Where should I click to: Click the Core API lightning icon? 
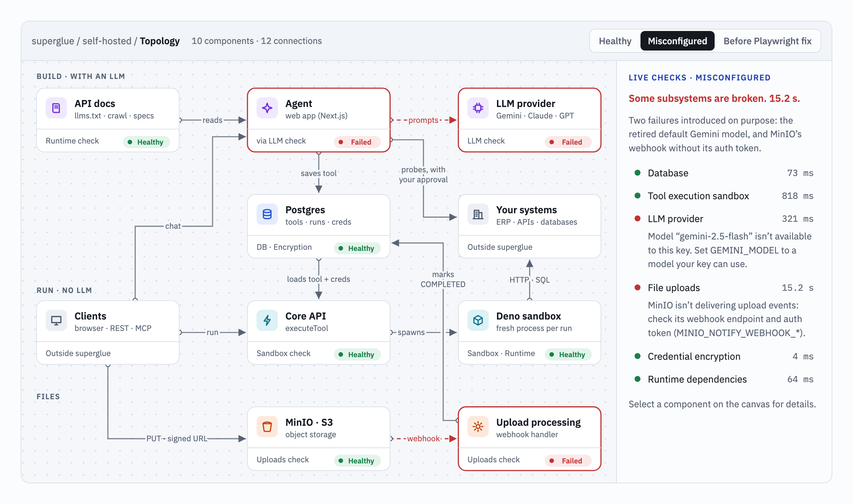point(267,321)
